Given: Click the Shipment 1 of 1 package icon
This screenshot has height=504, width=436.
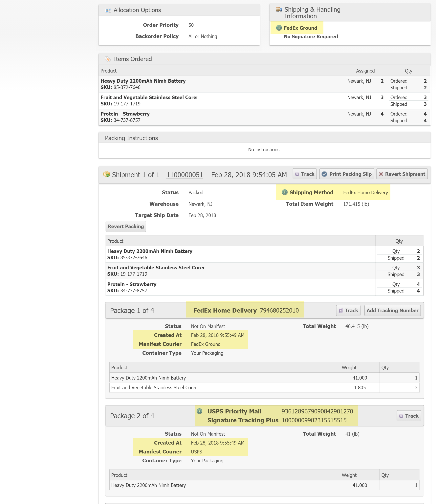Looking at the screenshot, I should 107,174.
